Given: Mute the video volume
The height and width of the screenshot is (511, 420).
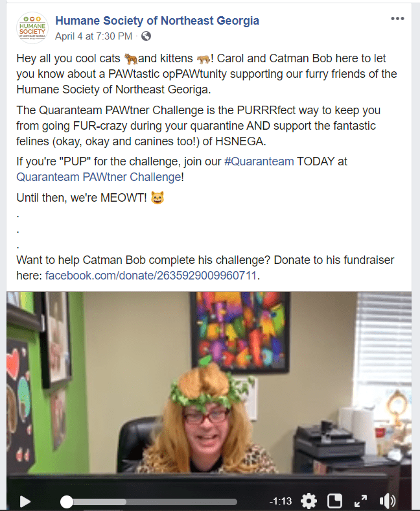Looking at the screenshot, I should 388,501.
